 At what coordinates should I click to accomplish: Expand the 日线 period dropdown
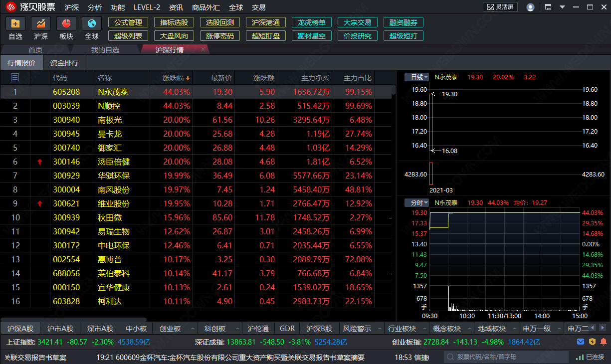tap(416, 77)
